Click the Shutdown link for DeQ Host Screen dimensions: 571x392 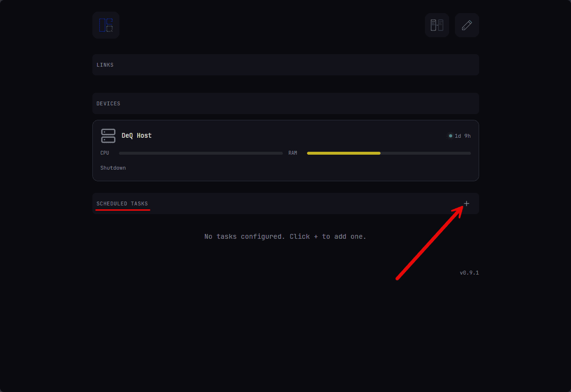(x=113, y=168)
